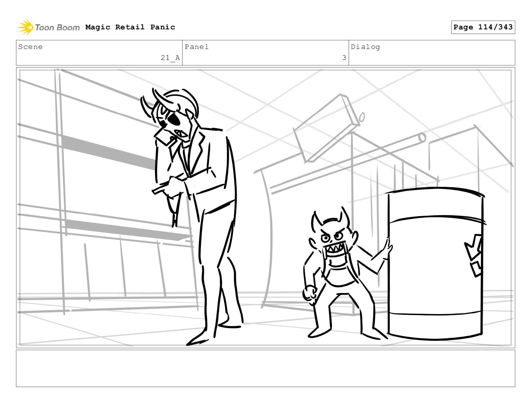Click the Toon Boom logo
Image resolution: width=532 pixels, height=411 pixels.
pyautogui.click(x=48, y=27)
